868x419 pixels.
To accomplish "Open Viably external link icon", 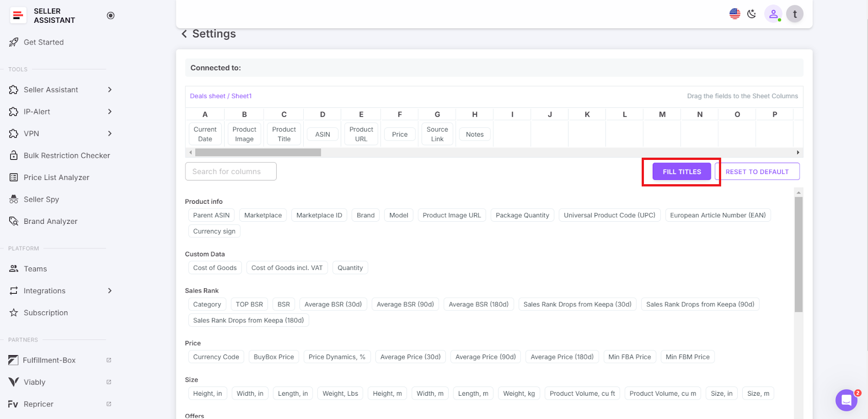I will click(x=108, y=382).
